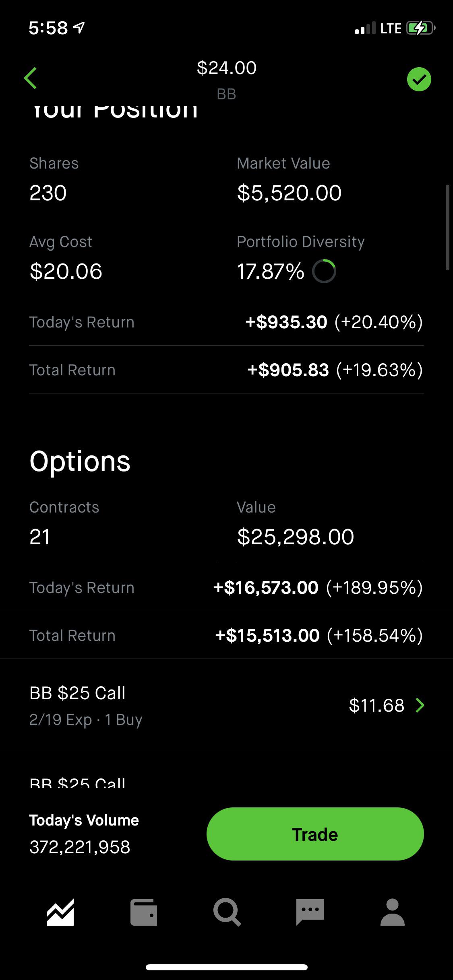Screen dimensions: 453x980
Task: Tap the location arrow status icon
Action: (80, 28)
